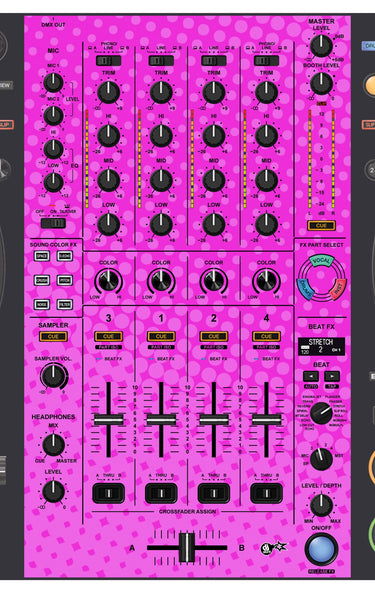Click channel 3 TRIM knob
This screenshot has width=375, height=596.
coord(108,92)
